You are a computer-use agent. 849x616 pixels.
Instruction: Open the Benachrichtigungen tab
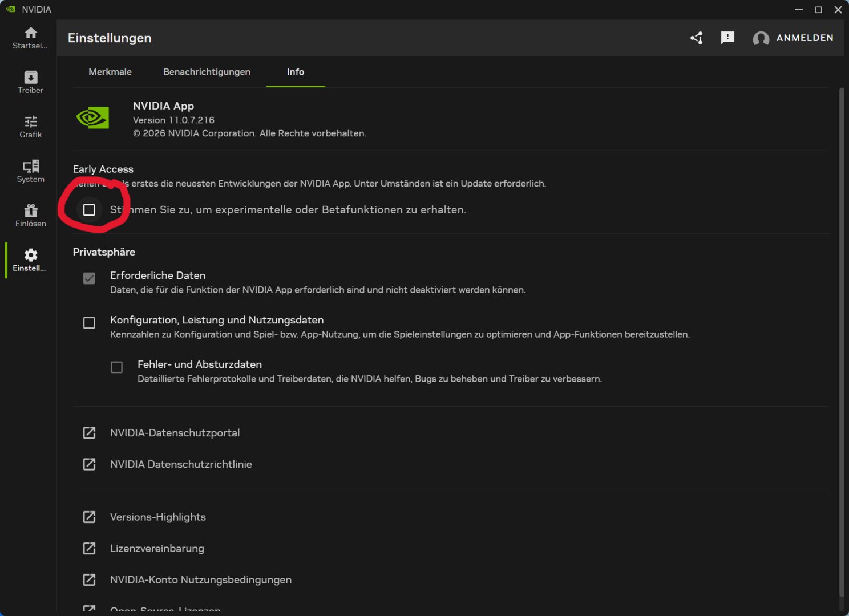pyautogui.click(x=207, y=72)
